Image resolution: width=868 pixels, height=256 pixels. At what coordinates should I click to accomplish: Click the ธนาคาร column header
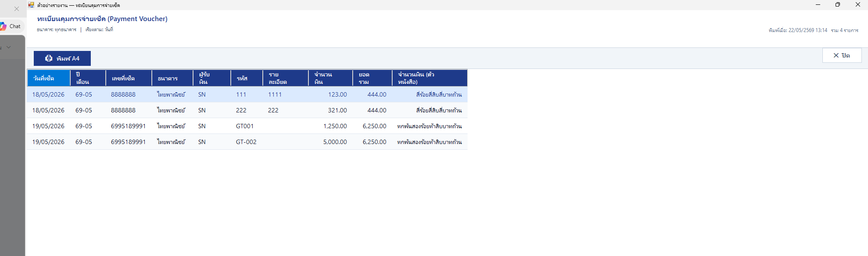172,78
